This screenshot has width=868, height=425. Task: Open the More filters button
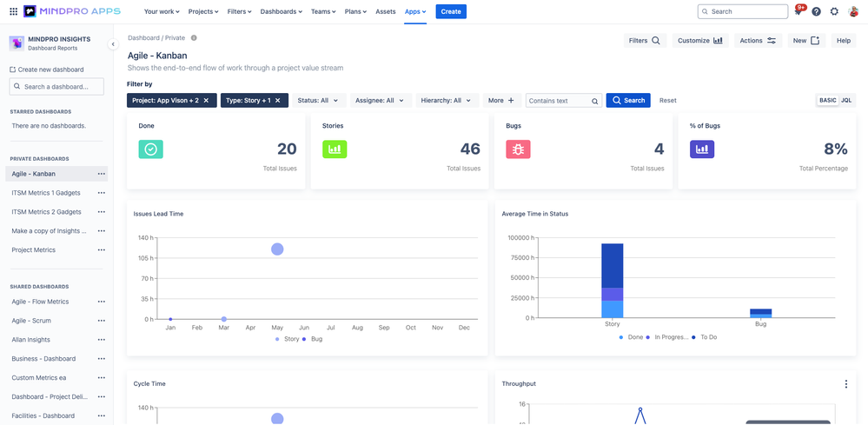(x=501, y=100)
